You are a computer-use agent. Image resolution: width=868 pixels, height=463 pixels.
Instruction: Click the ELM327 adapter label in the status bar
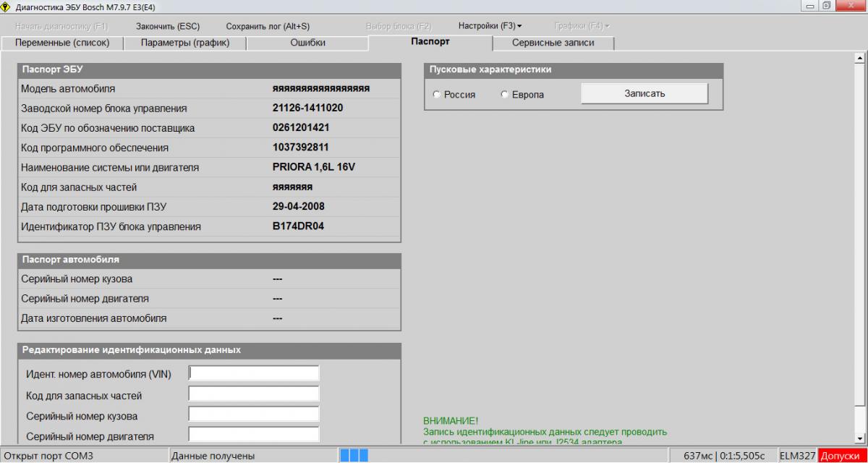[x=798, y=456]
